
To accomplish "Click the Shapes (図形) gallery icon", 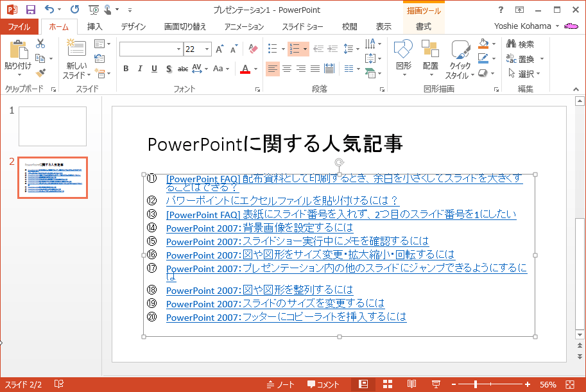I will pyautogui.click(x=403, y=49).
